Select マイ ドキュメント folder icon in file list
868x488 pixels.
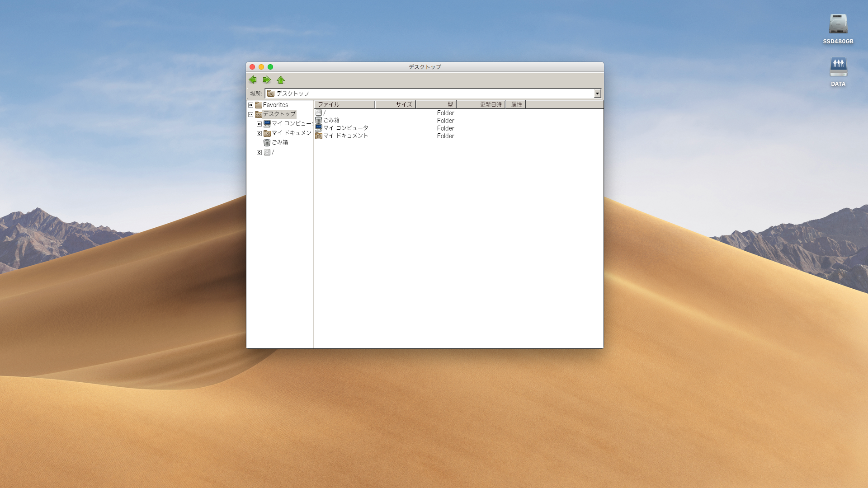[319, 136]
